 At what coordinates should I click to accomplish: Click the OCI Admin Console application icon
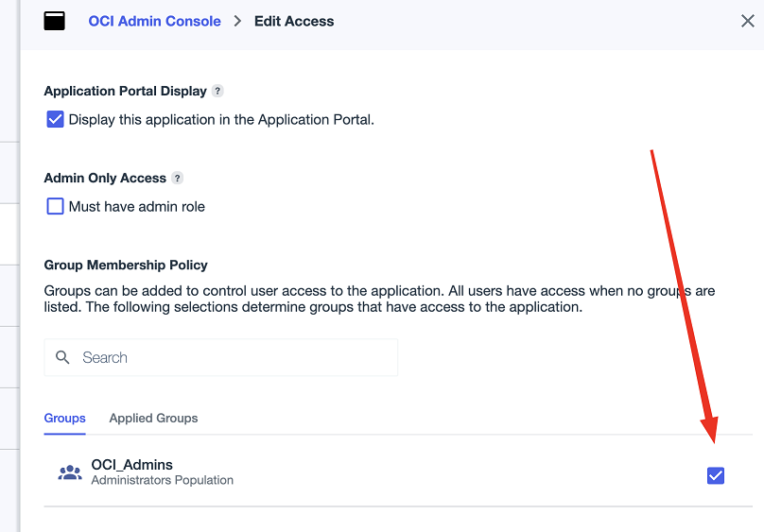click(55, 21)
